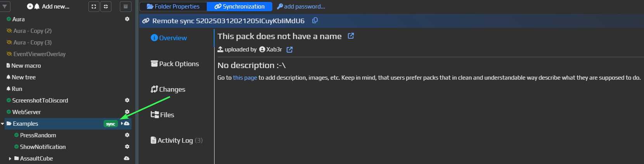Toggle the enabled status of WebServer
The height and width of the screenshot is (164, 644).
point(9,112)
